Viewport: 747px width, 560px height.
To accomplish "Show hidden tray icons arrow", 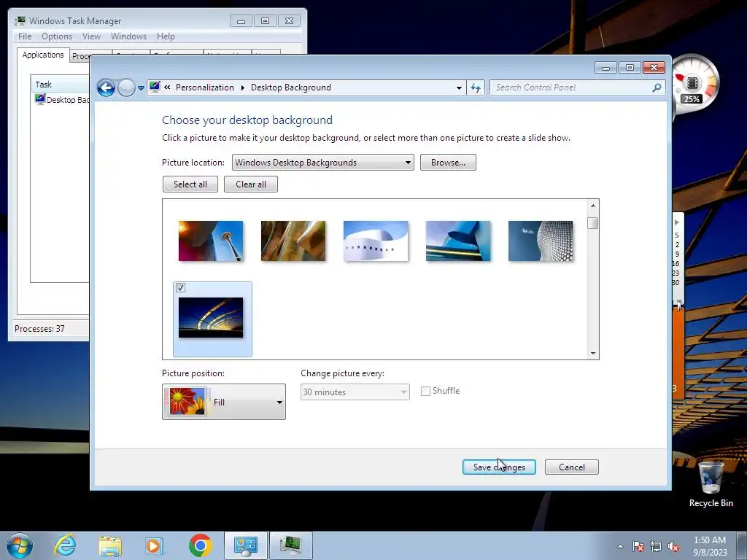I will 620,546.
